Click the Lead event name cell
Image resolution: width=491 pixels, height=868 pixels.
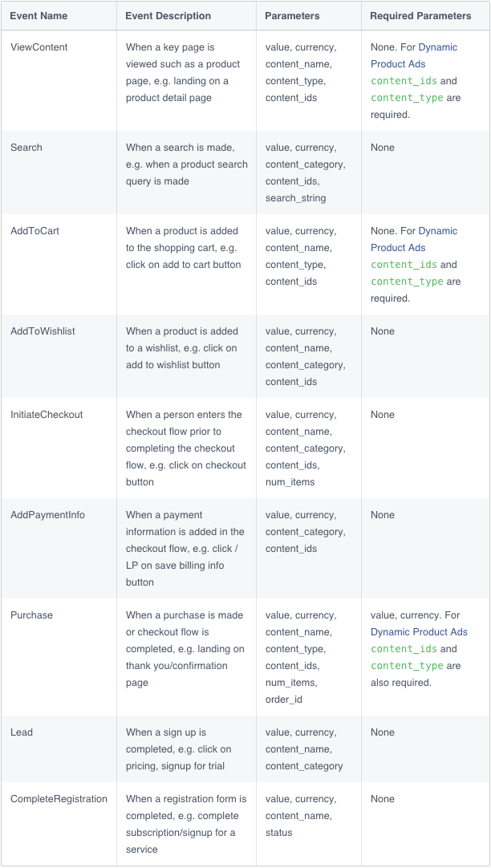[22, 732]
